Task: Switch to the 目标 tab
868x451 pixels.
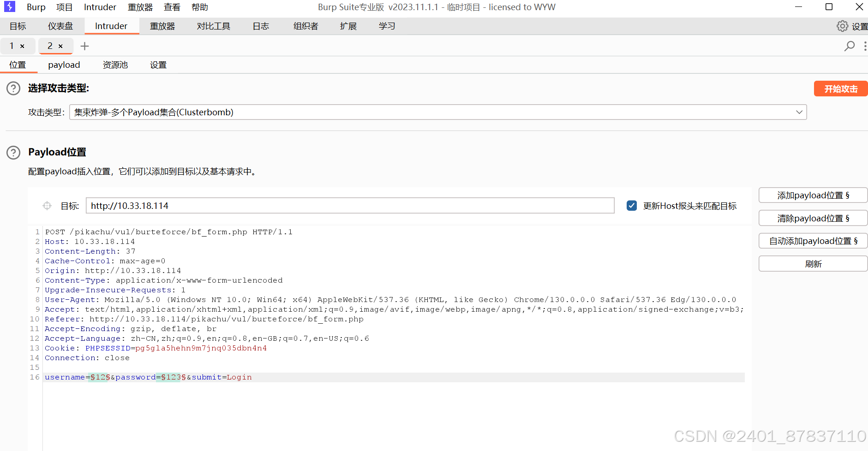Action: [18, 26]
